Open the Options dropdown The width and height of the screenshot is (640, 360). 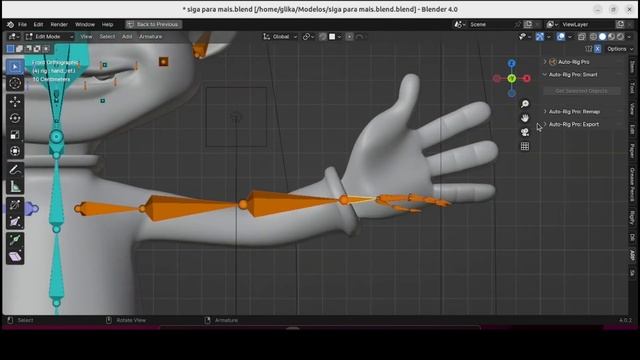(620, 49)
